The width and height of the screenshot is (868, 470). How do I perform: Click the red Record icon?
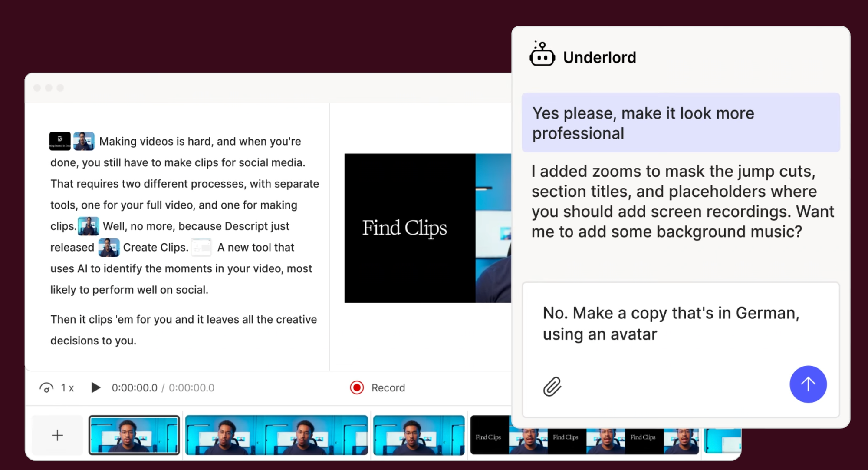[x=357, y=387]
